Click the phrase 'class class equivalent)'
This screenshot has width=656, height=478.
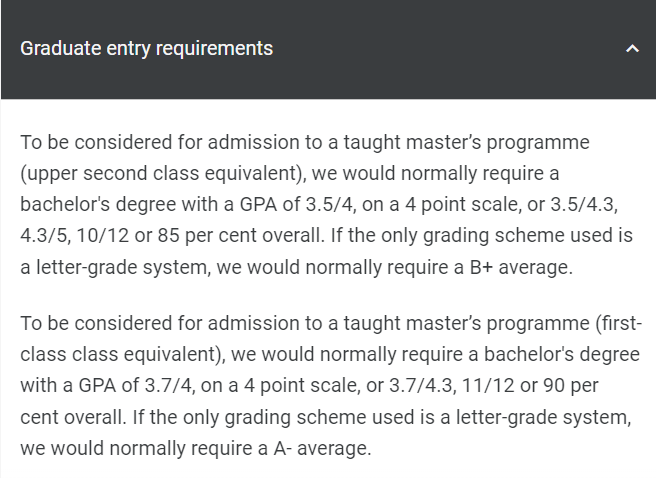[x=122, y=355]
